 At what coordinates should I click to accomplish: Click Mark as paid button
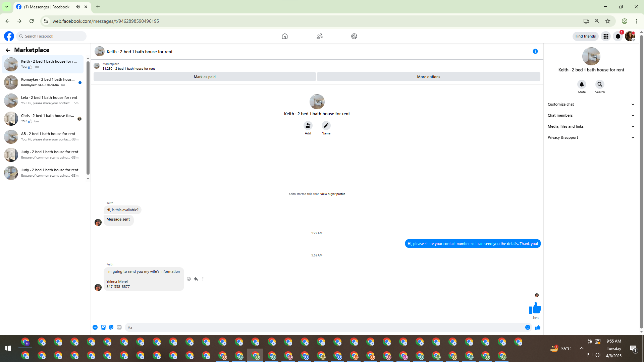(x=205, y=77)
